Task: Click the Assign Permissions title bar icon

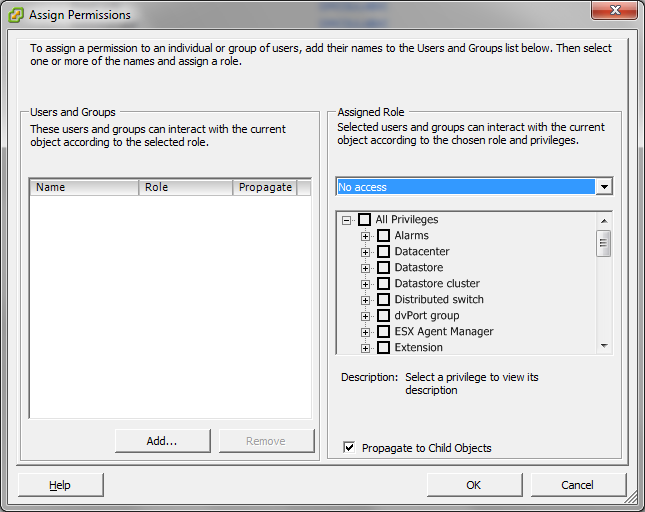Action: click(16, 15)
